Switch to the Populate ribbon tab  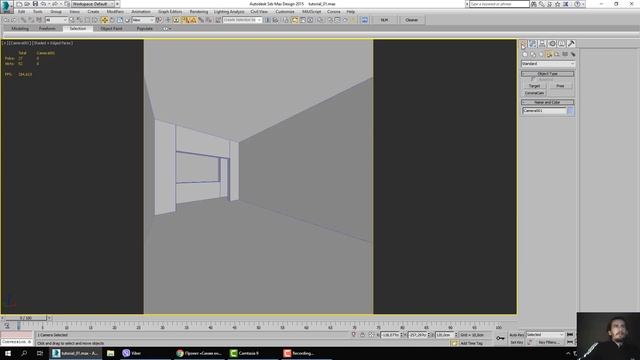[x=144, y=29]
